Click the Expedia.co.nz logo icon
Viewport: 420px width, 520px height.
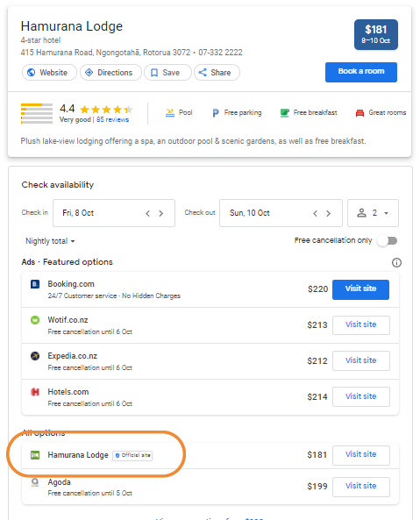[x=35, y=356]
